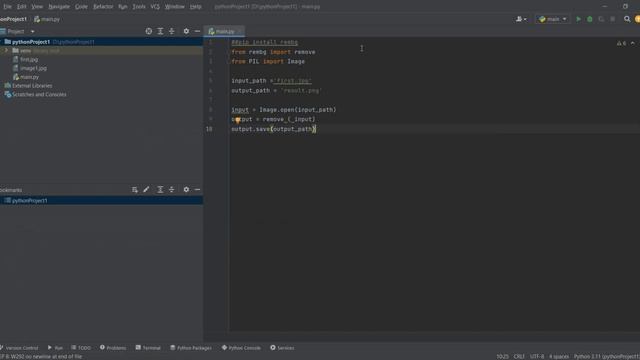
Task: Collapse all in Bookmarks panel
Action: tap(171, 189)
